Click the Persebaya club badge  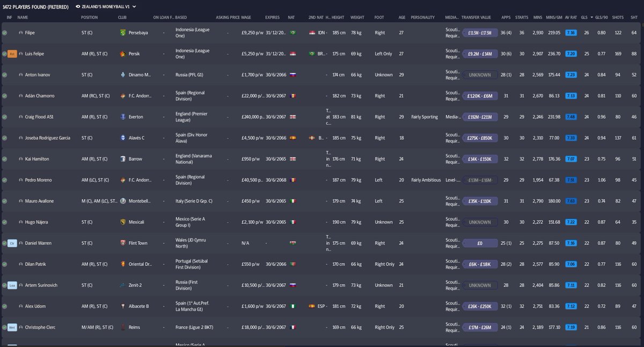(123, 33)
